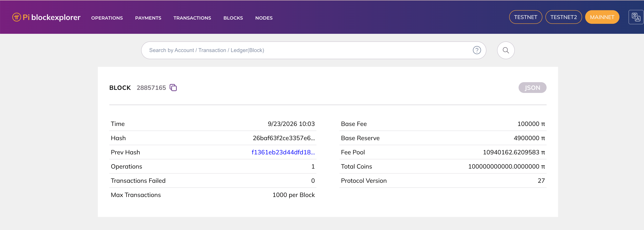Click the Operations row label in block details
The width and height of the screenshot is (644, 230).
(x=126, y=167)
